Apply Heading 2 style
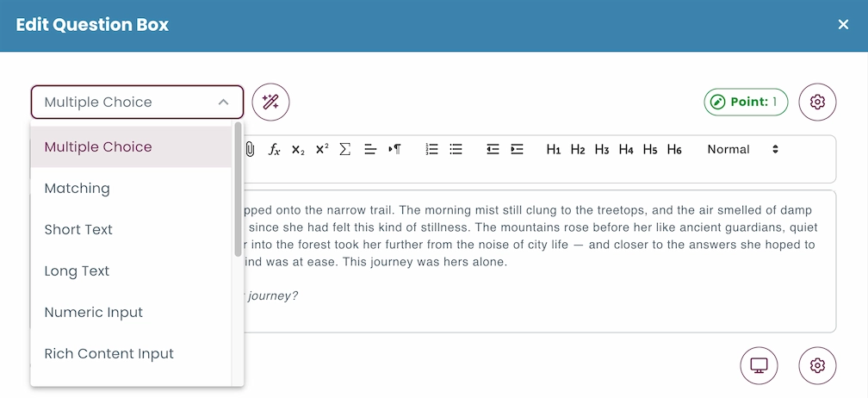 point(578,149)
